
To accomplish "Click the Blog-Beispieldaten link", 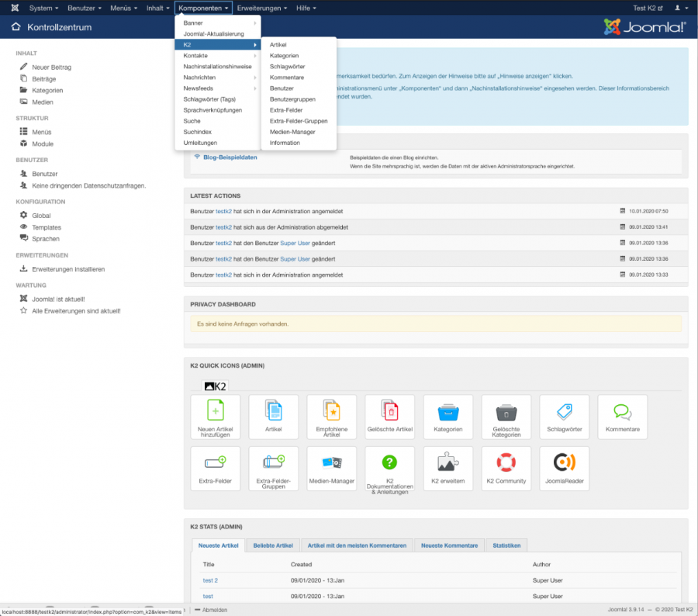I will pyautogui.click(x=230, y=157).
